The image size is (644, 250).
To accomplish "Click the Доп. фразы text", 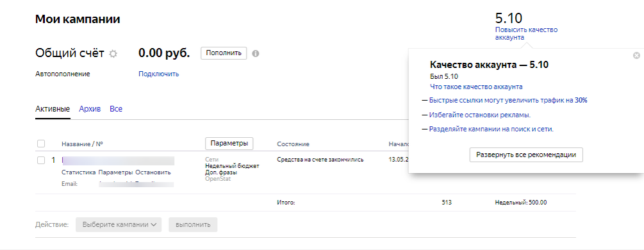I will 221,172.
